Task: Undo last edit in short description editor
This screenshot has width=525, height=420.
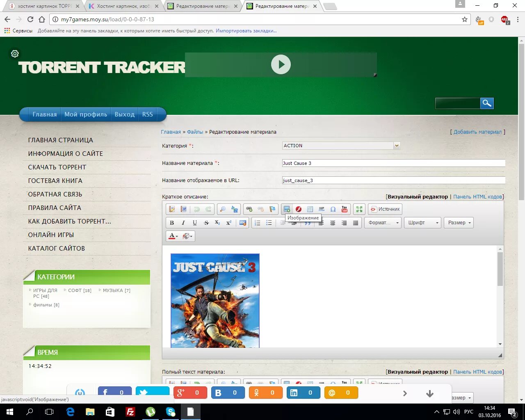Action: (x=197, y=209)
